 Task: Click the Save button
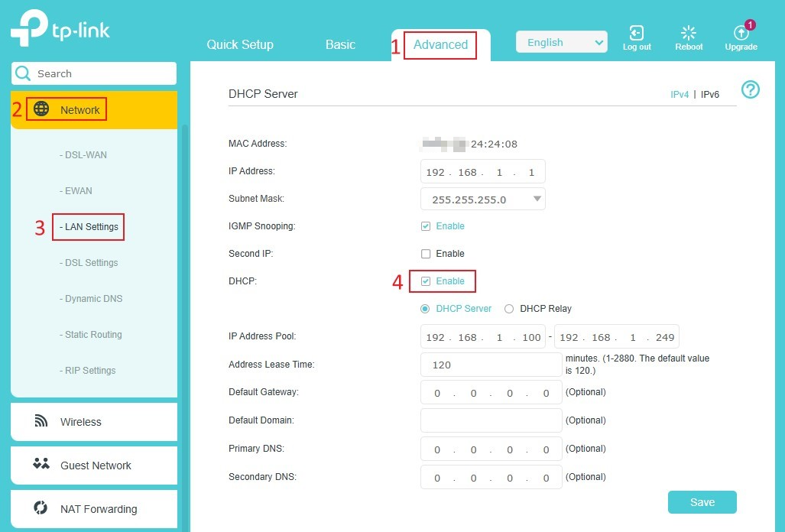pos(701,501)
